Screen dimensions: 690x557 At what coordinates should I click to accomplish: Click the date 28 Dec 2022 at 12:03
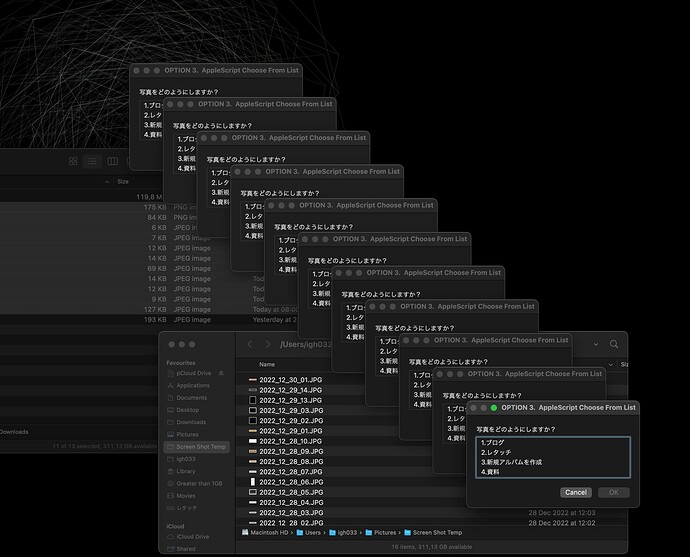tap(562, 513)
